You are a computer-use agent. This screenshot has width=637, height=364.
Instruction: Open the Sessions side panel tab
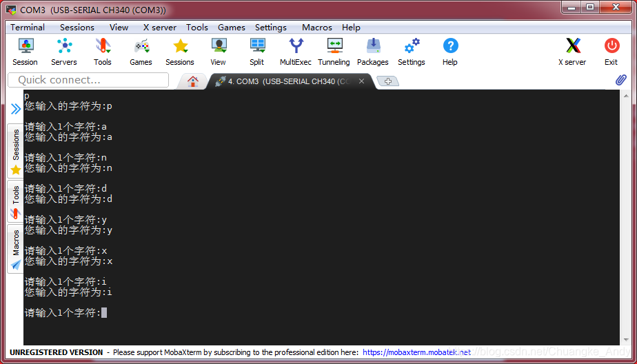click(x=15, y=151)
